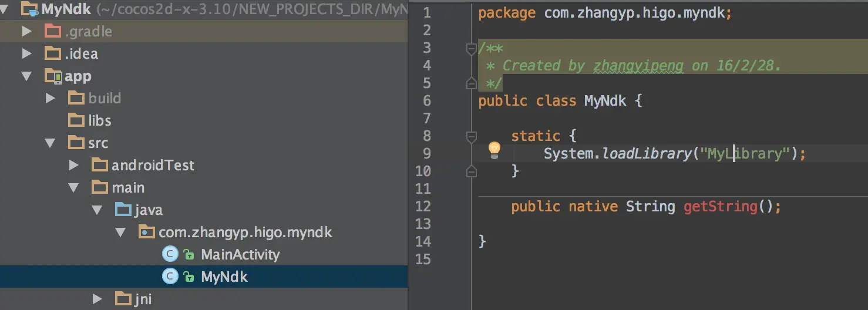Select the .idea folder label

click(81, 53)
